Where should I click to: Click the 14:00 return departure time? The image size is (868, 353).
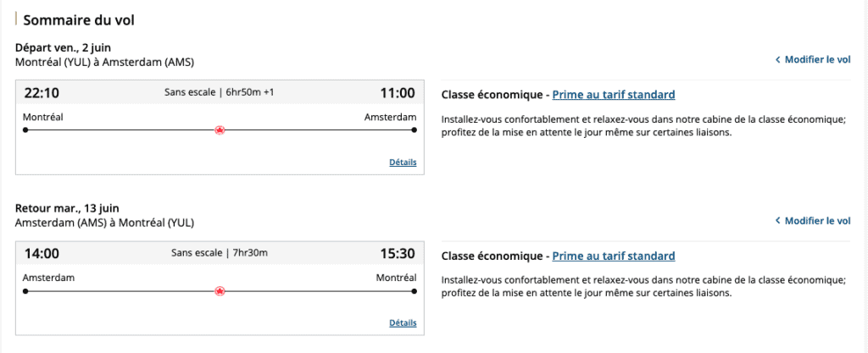tap(41, 253)
